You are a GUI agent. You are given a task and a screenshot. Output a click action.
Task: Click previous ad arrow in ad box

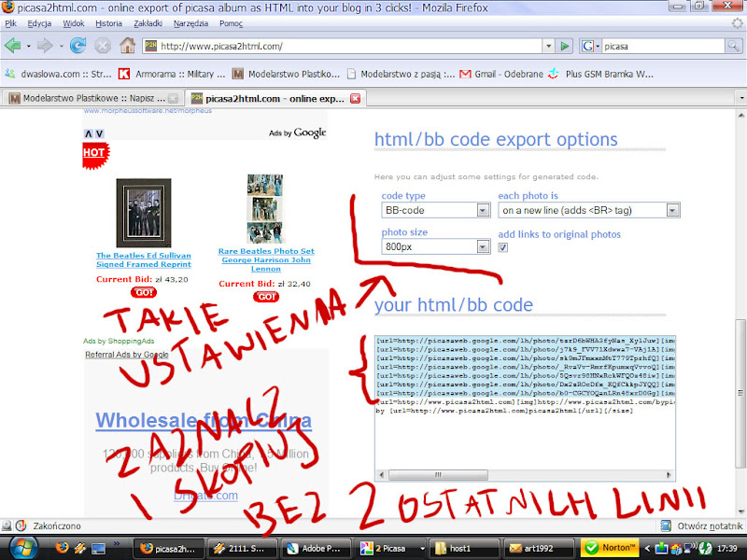pos(88,133)
